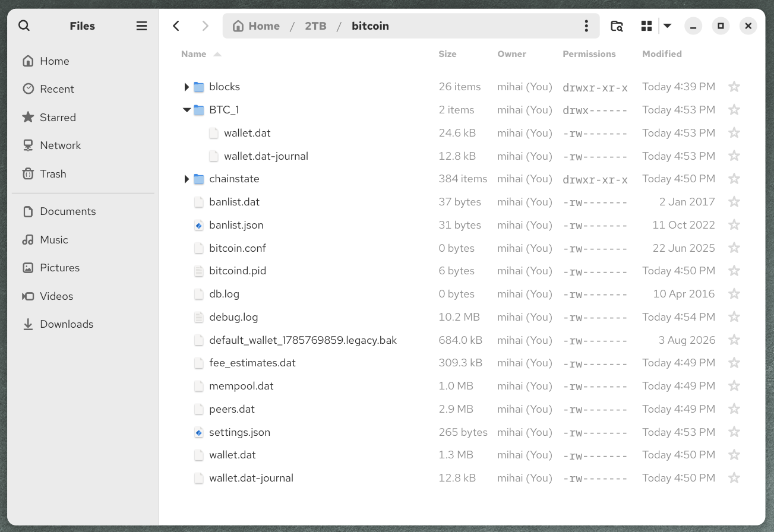Sort by the Size column header
Screen dimensions: 774x532
pyautogui.click(x=447, y=54)
